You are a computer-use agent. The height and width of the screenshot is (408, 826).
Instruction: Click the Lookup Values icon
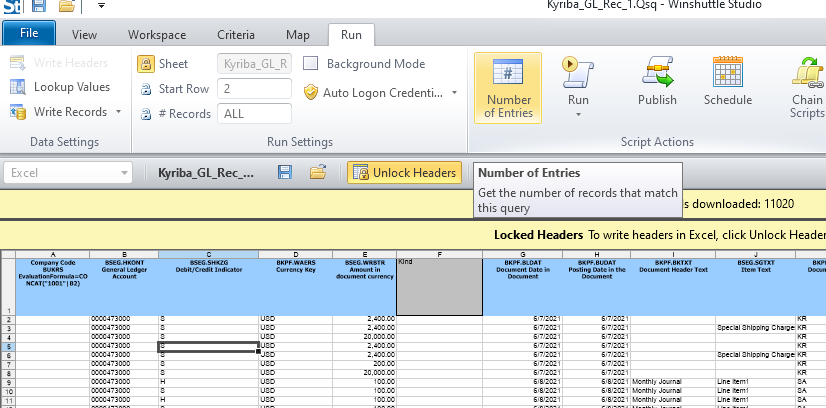click(19, 87)
